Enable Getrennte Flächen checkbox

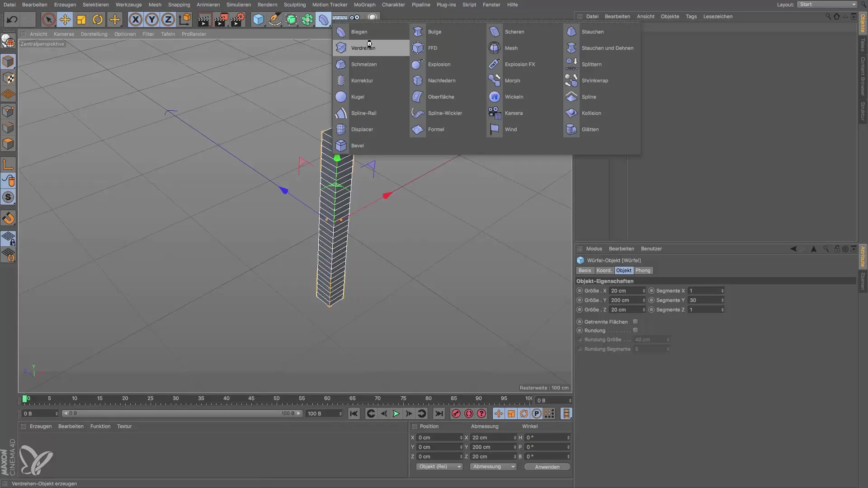[x=635, y=322]
